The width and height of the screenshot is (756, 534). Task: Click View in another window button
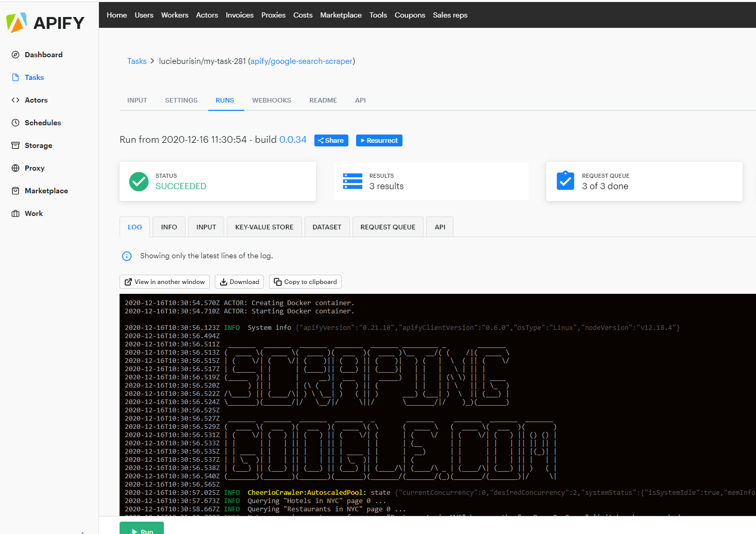tap(165, 282)
